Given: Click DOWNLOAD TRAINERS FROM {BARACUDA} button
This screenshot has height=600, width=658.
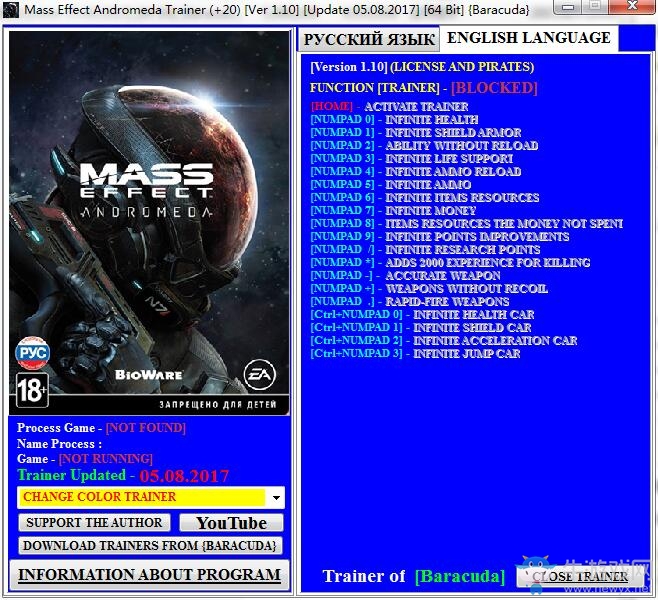Looking at the screenshot, I should (150, 545).
